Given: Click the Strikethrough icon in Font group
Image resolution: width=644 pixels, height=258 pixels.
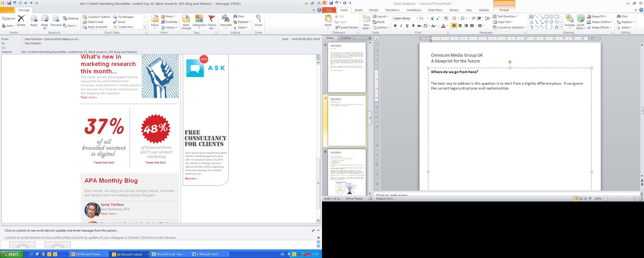Looking at the screenshot, I should (x=419, y=26).
